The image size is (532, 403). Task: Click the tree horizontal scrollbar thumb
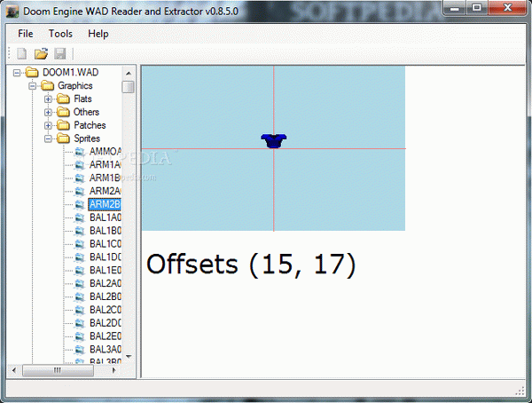point(58,370)
